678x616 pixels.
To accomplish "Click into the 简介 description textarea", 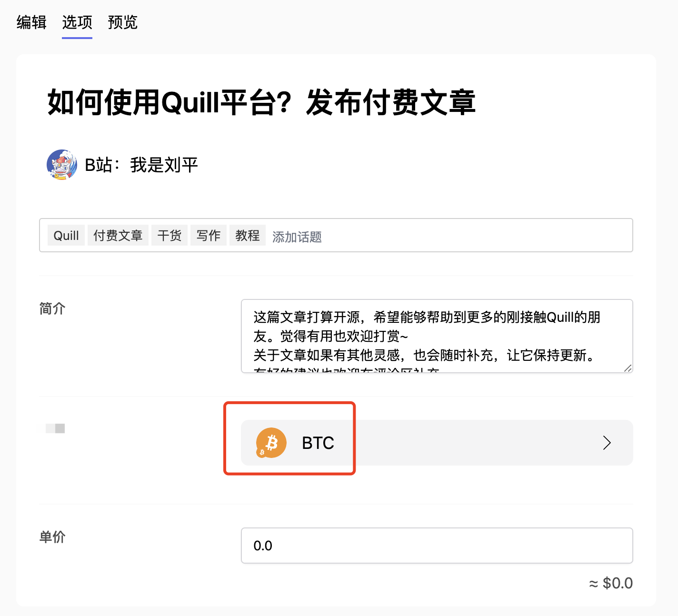I will pos(436,336).
